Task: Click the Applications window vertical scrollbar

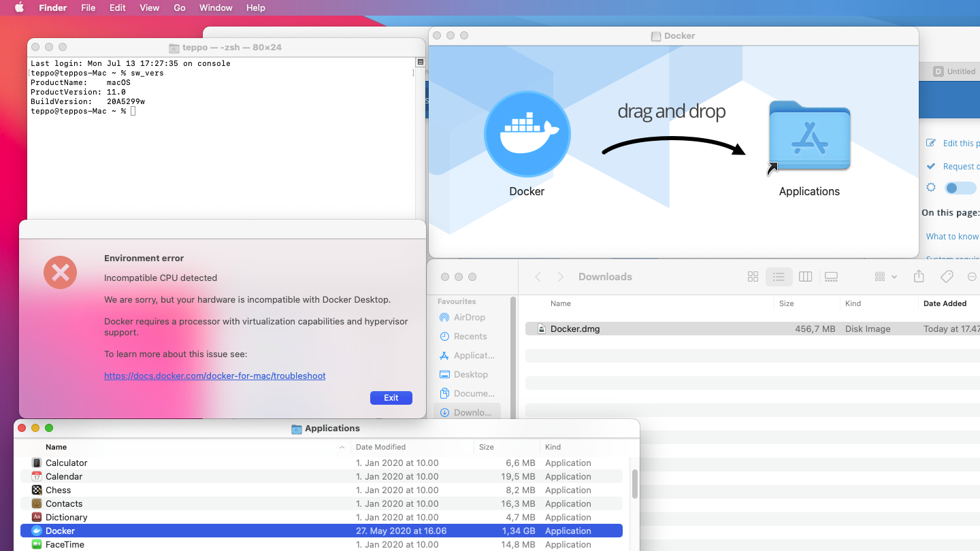Action: (x=634, y=483)
